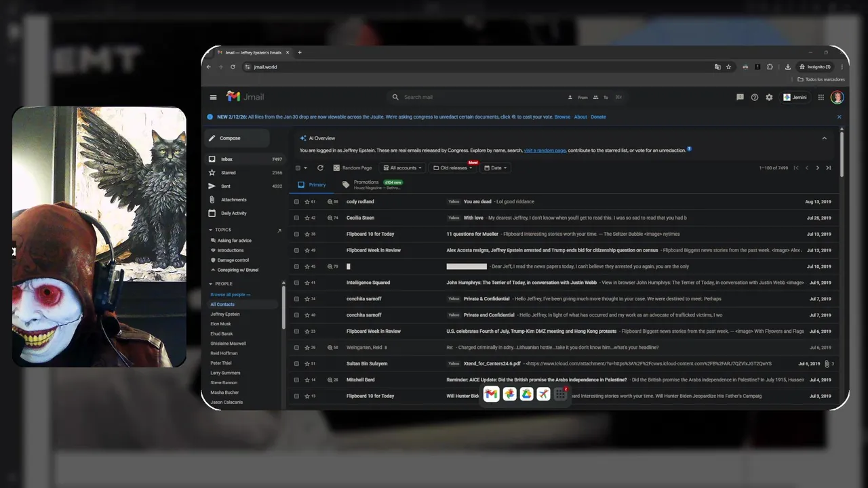
Task: Check the Sultan Bin Sulayem email checkbox
Action: point(296,363)
